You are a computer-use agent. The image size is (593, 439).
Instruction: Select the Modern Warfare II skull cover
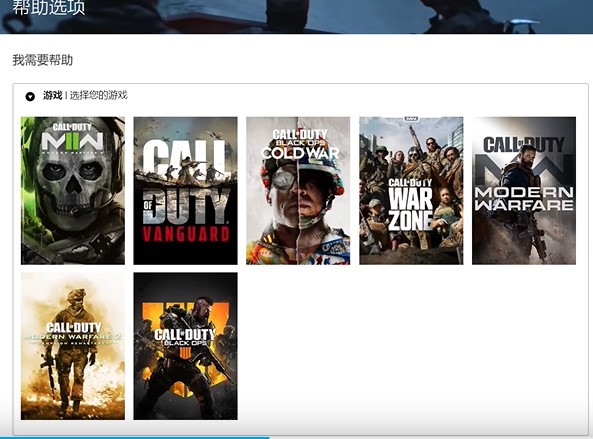point(73,191)
